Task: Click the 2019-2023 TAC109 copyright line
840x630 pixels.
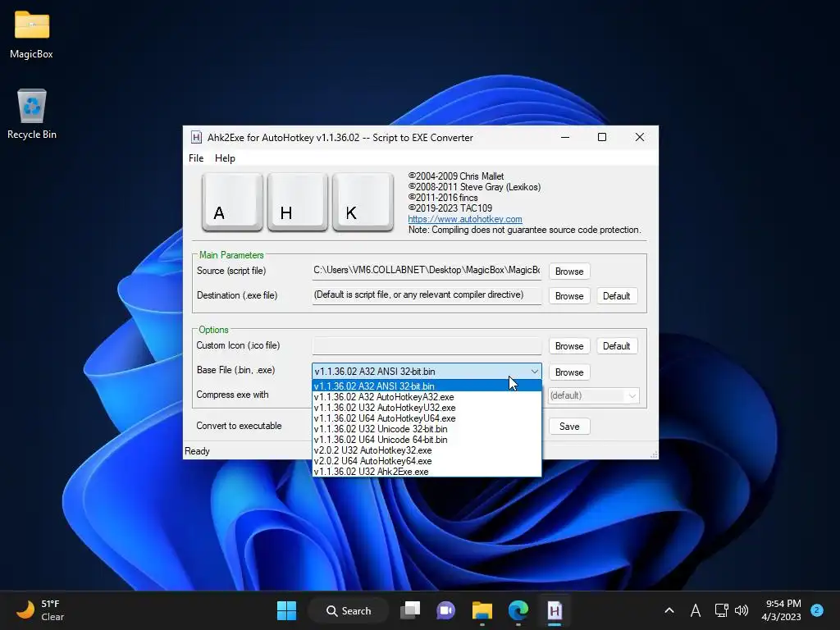Action: click(450, 208)
